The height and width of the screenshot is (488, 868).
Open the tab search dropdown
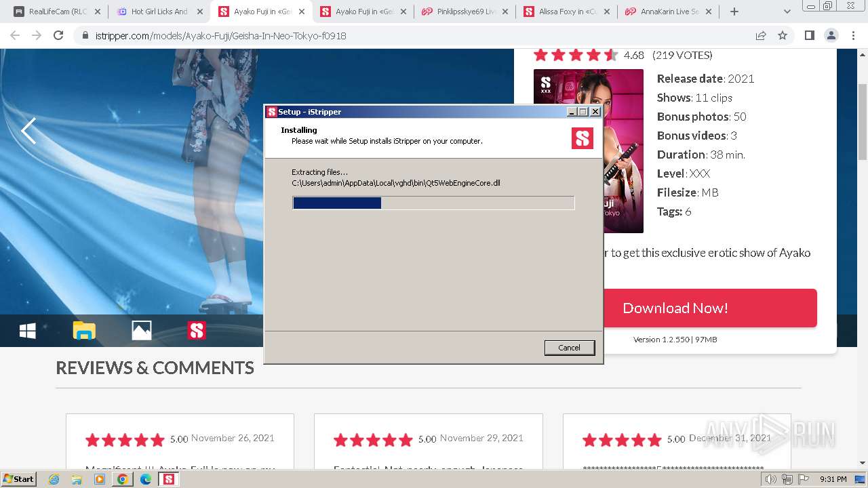pos(787,12)
